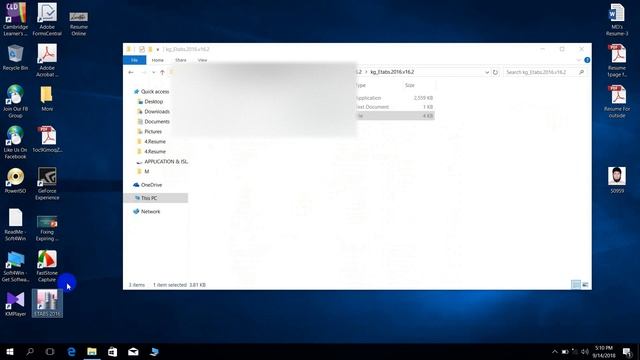Open Soft4Win Get Software shortcut
640x360 pixels.
tap(16, 266)
